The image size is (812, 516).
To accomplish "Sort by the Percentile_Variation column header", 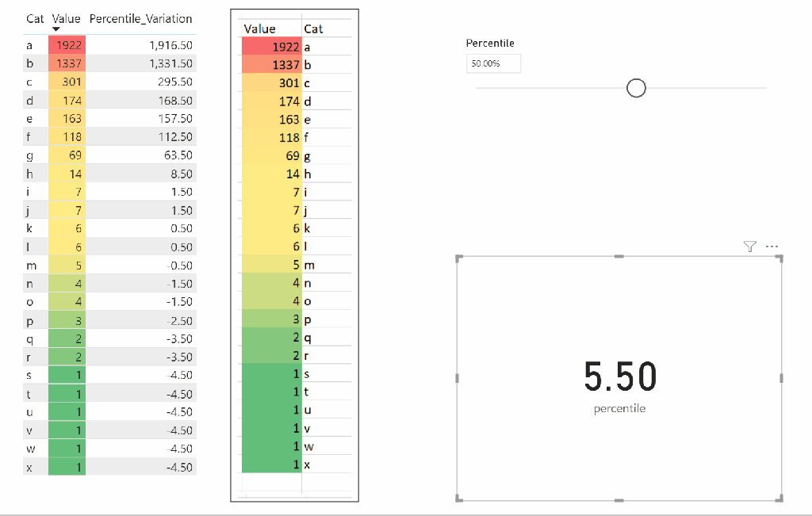I will pos(140,18).
